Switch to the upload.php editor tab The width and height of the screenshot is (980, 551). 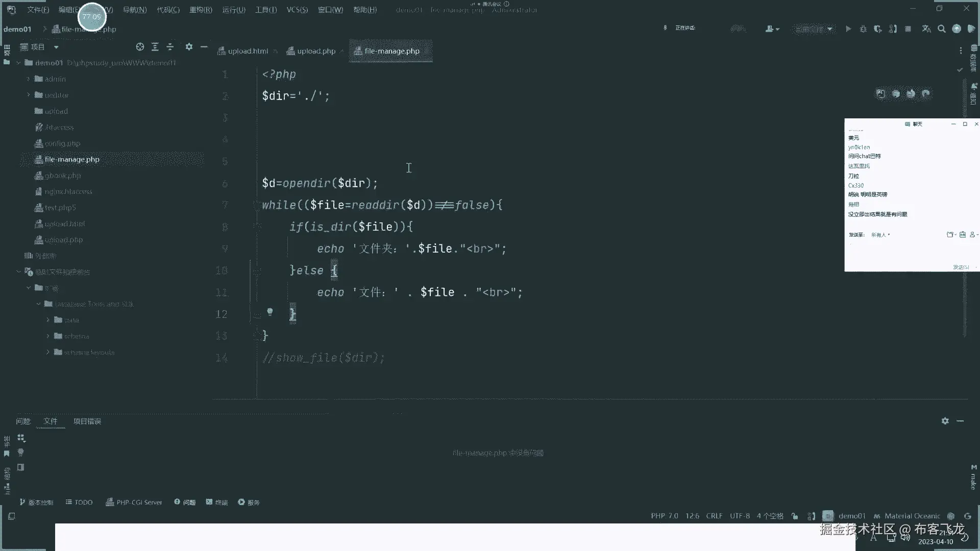click(316, 51)
